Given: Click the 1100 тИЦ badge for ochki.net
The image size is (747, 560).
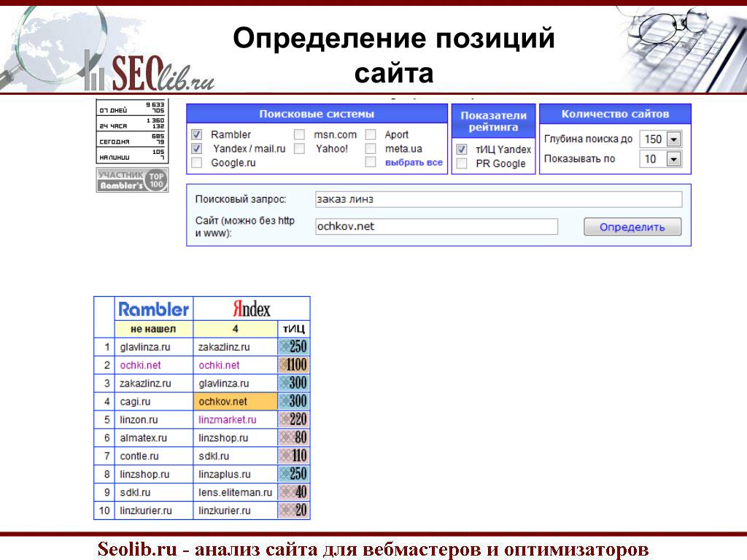Looking at the screenshot, I should click(293, 365).
